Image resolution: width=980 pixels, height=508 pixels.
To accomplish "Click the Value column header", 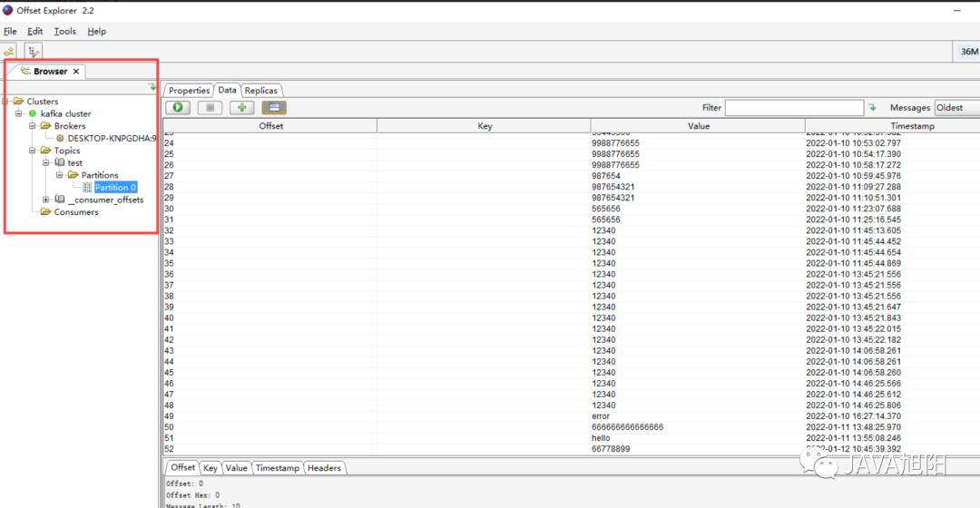I will click(x=698, y=125).
